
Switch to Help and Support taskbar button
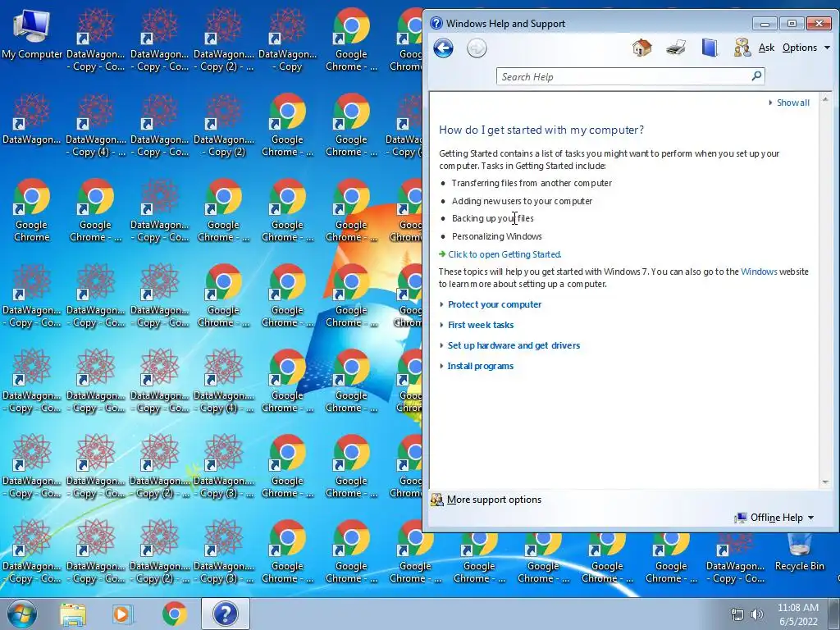[x=226, y=614]
